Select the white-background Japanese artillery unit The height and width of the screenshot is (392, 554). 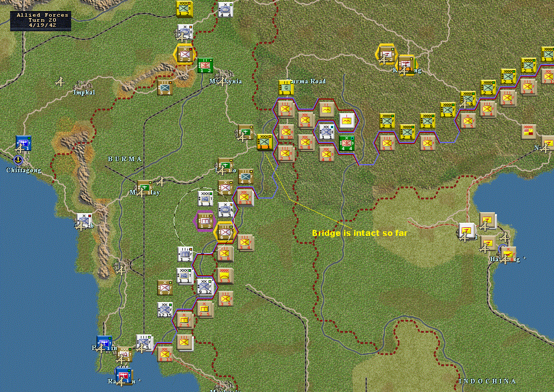click(x=347, y=121)
